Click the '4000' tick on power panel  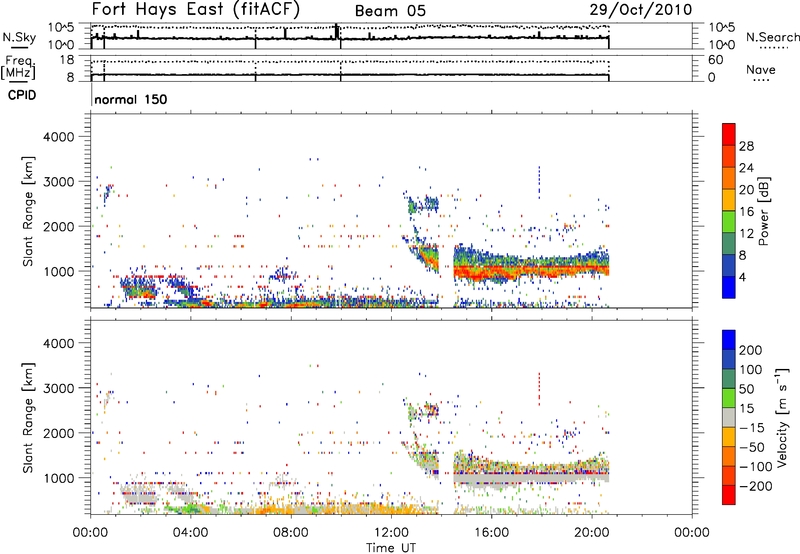58,137
